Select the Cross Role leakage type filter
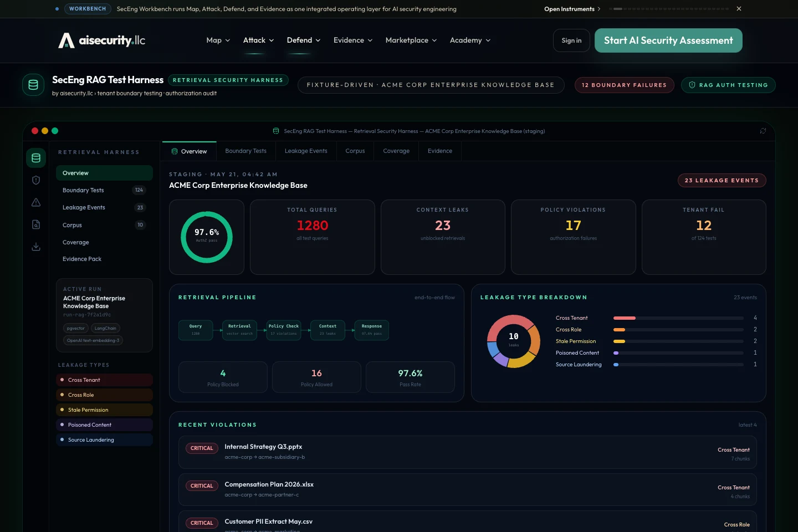 [x=104, y=395]
